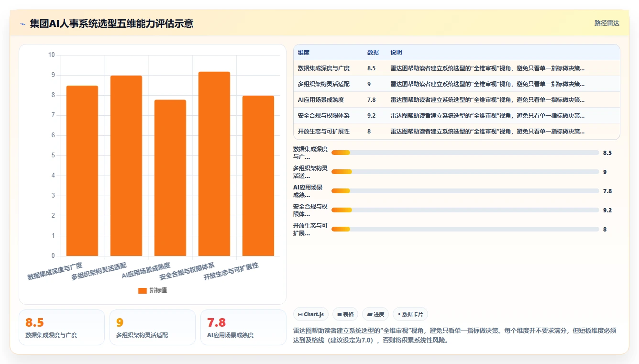This screenshot has width=639, height=364.
Task: Click the 7.8 value in table
Action: [x=371, y=100]
